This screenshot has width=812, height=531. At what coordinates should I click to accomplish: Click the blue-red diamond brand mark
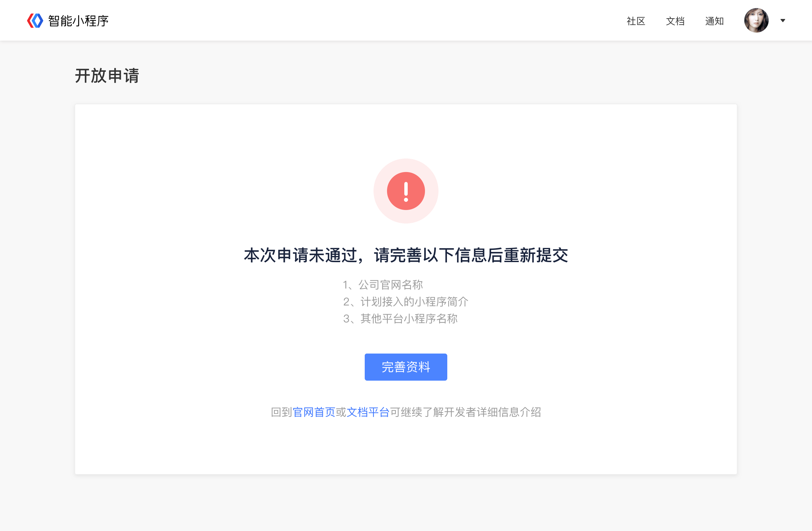tap(35, 21)
